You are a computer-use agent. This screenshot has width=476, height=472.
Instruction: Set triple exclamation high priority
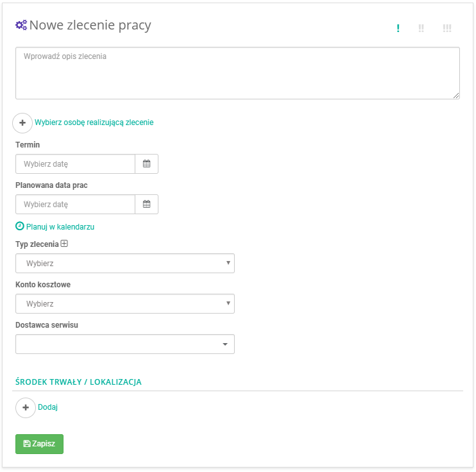tap(447, 28)
